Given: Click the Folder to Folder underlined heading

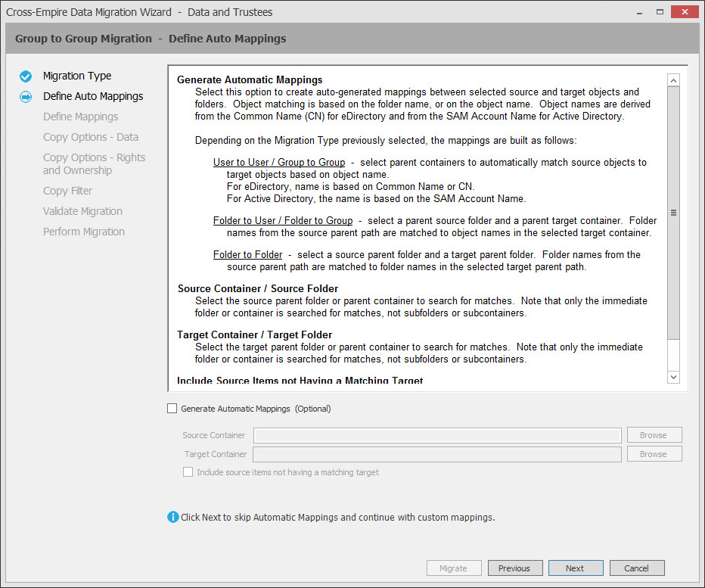Looking at the screenshot, I should pos(247,254).
